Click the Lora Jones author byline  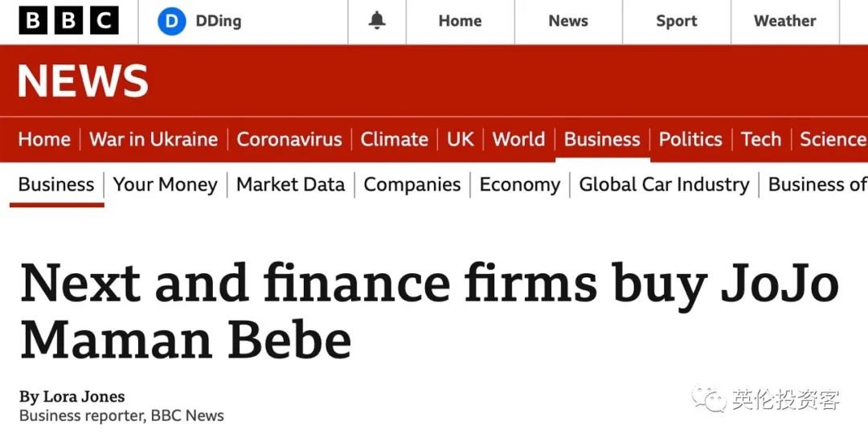tap(84, 397)
